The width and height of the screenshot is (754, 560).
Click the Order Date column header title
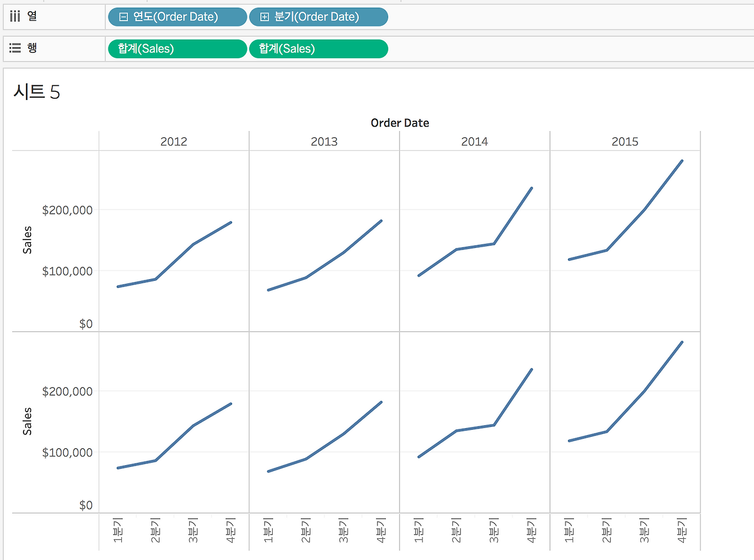point(400,123)
